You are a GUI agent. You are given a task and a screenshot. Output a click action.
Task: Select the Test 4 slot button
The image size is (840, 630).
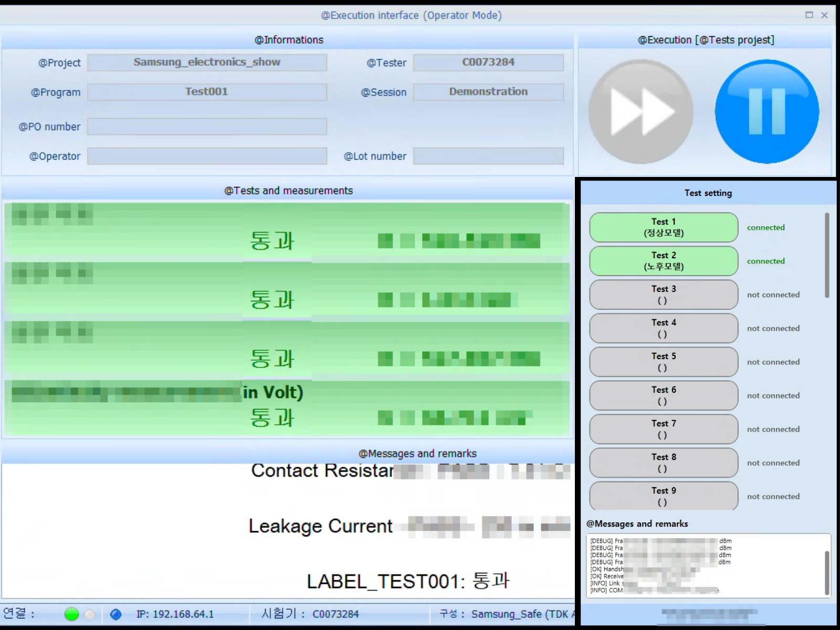point(664,328)
